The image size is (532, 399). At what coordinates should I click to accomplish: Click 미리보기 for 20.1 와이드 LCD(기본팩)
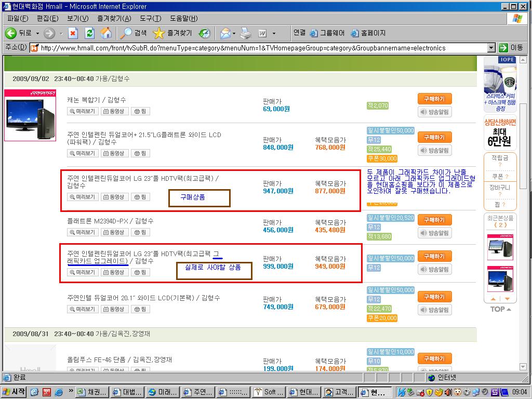coord(83,310)
